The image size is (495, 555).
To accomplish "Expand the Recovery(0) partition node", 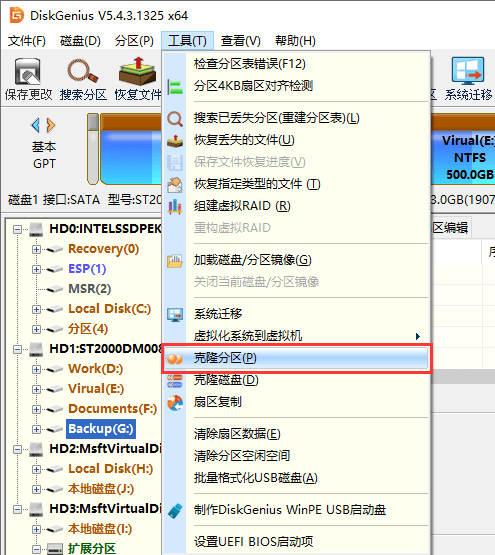I will tap(36, 250).
